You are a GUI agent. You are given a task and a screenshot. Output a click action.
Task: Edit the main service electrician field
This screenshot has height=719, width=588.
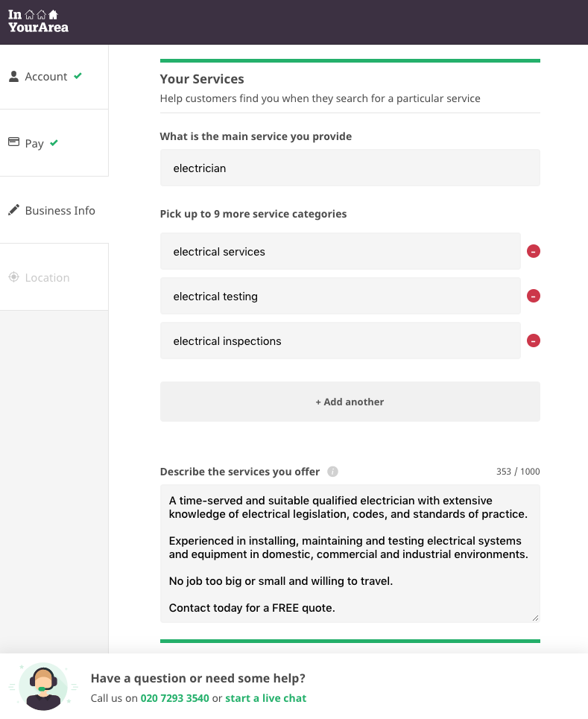tap(350, 168)
